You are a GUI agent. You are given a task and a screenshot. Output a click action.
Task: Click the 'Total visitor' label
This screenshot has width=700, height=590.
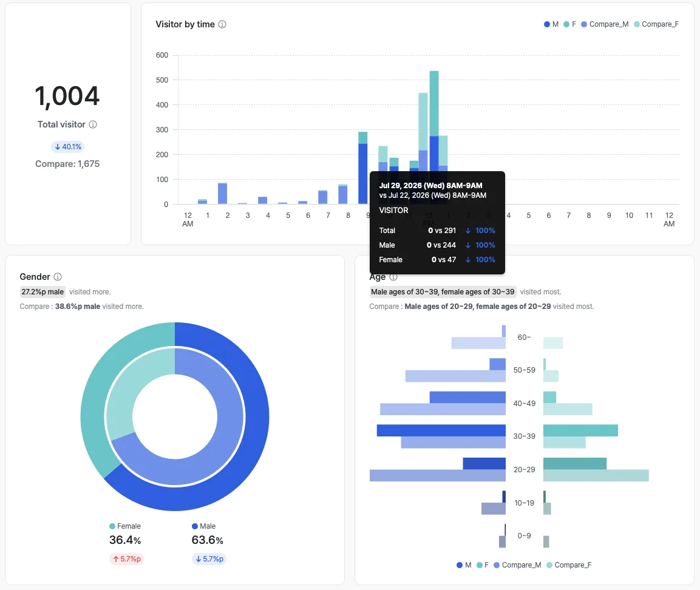61,124
